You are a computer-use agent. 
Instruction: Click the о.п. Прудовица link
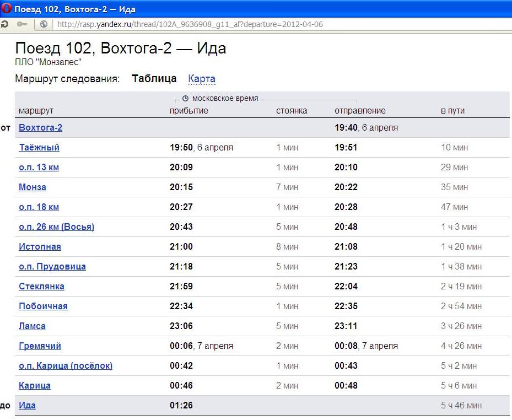[52, 267]
